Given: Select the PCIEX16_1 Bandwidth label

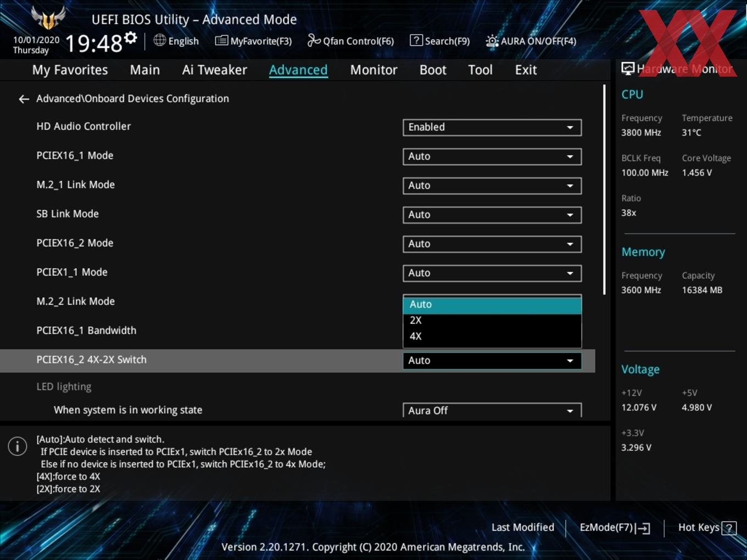Looking at the screenshot, I should [x=86, y=331].
